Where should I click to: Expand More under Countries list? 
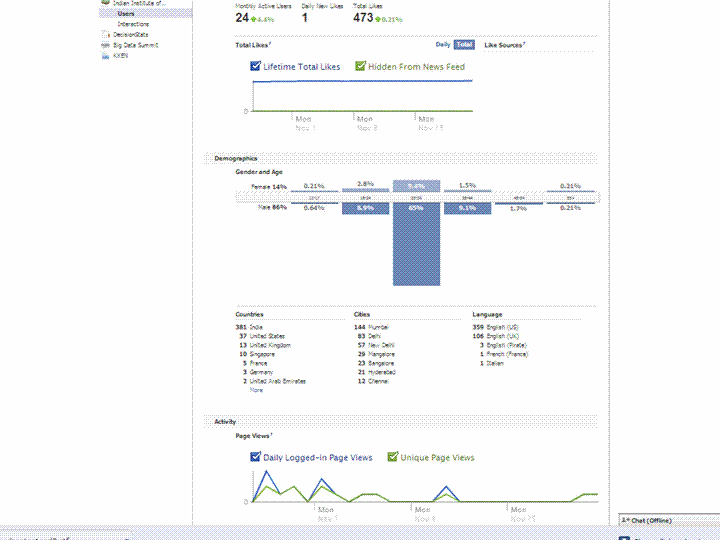coord(256,390)
